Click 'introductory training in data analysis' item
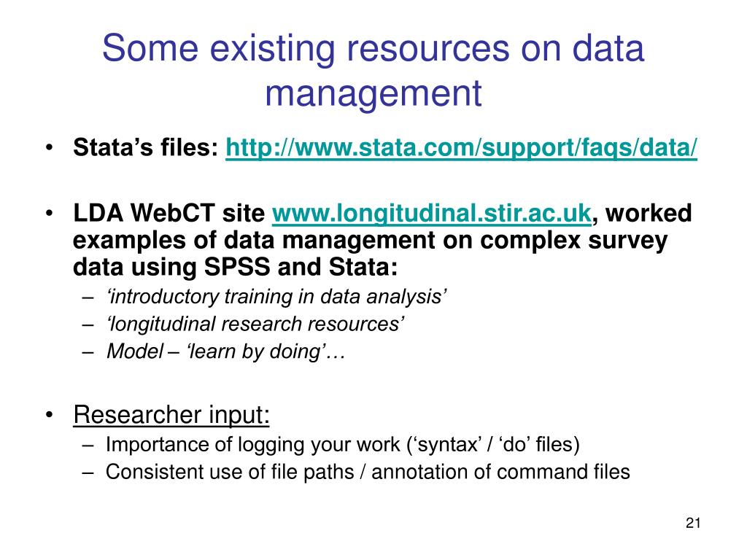This screenshot has width=747, height=560. pyautogui.click(x=276, y=297)
